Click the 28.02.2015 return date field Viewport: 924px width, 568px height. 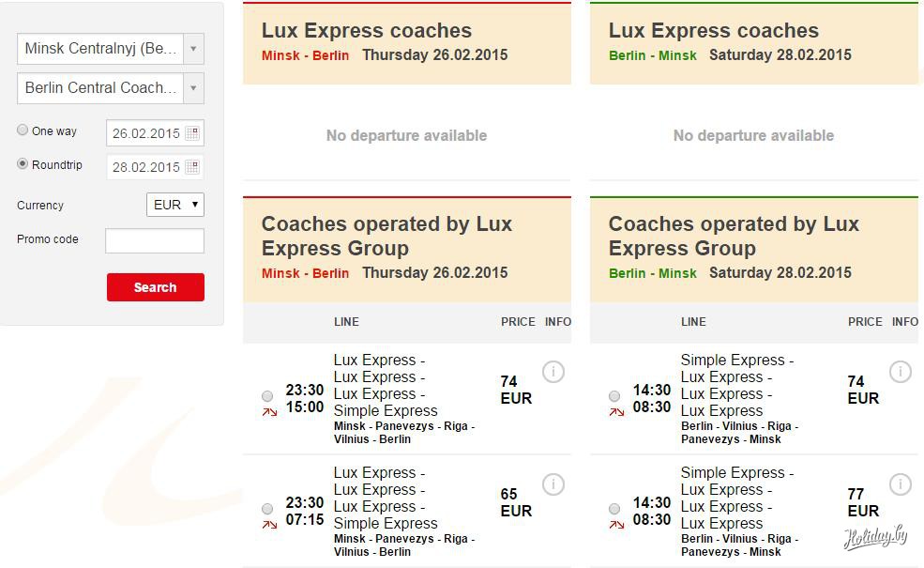coord(145,167)
